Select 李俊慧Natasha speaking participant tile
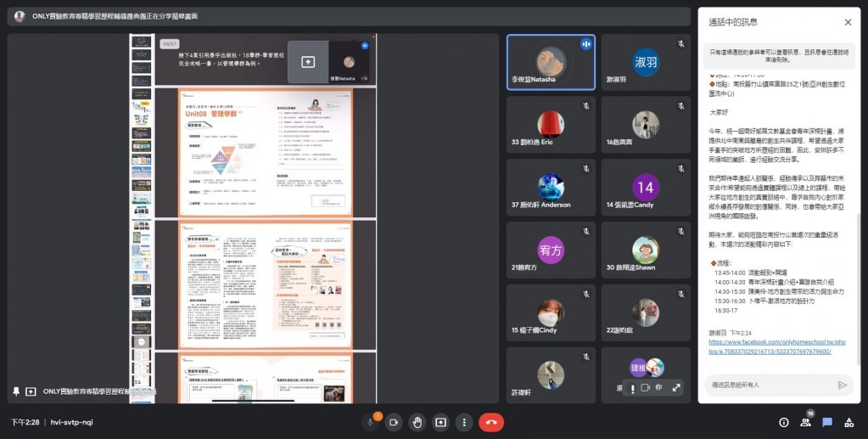The width and height of the screenshot is (868, 439). [551, 62]
